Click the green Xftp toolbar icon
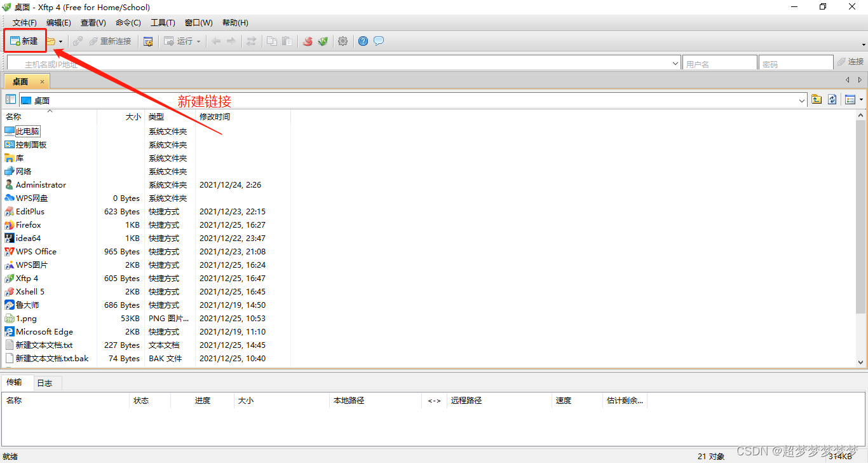 pyautogui.click(x=323, y=41)
